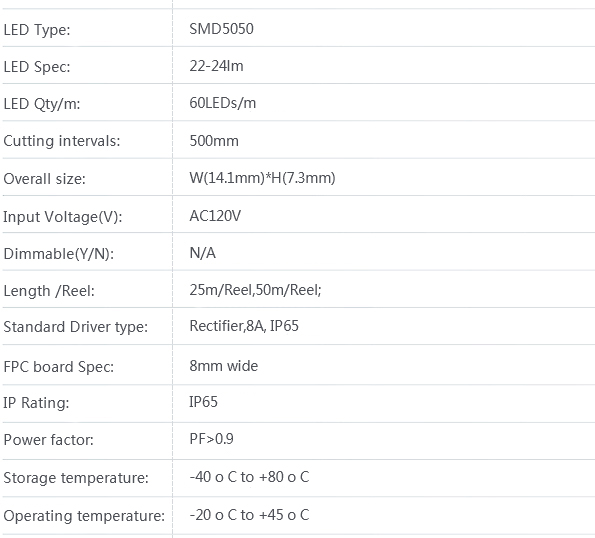
Task: Click the 500mm cutting intervals value
Action: point(214,141)
